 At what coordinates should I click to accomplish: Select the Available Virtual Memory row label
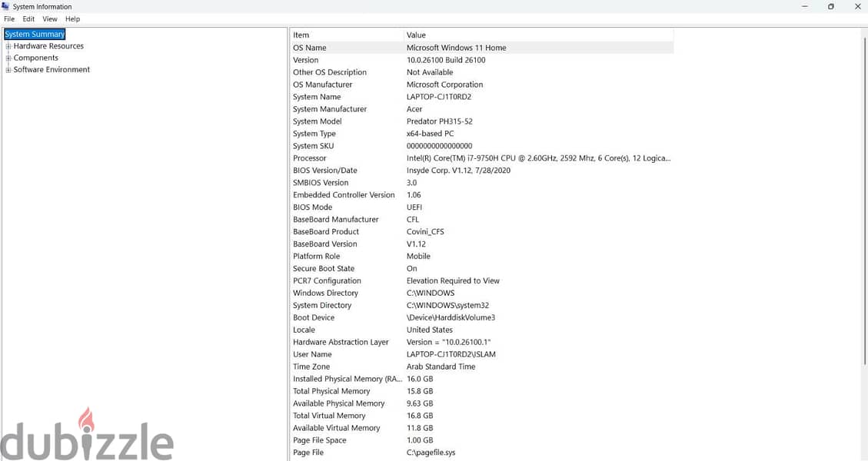coord(337,428)
